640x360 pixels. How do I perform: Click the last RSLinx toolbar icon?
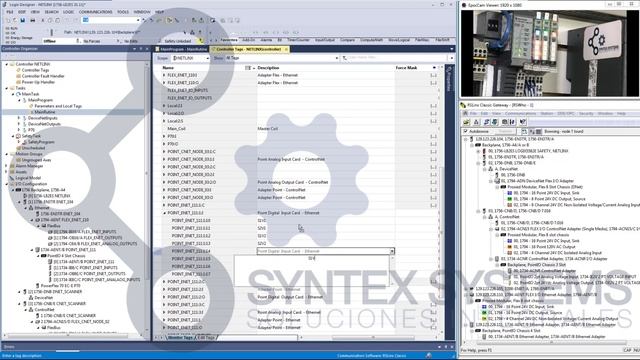pyautogui.click(x=523, y=122)
